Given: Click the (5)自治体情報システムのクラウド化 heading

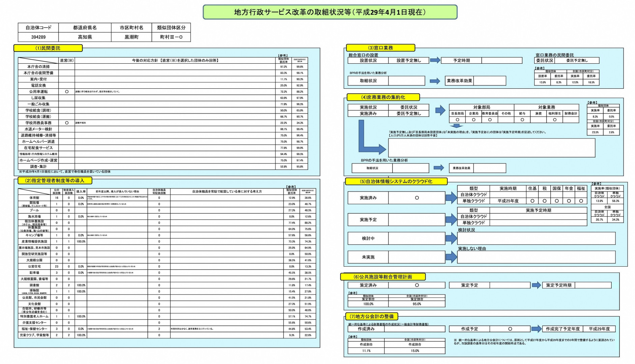Looking at the screenshot, I should (x=396, y=181).
